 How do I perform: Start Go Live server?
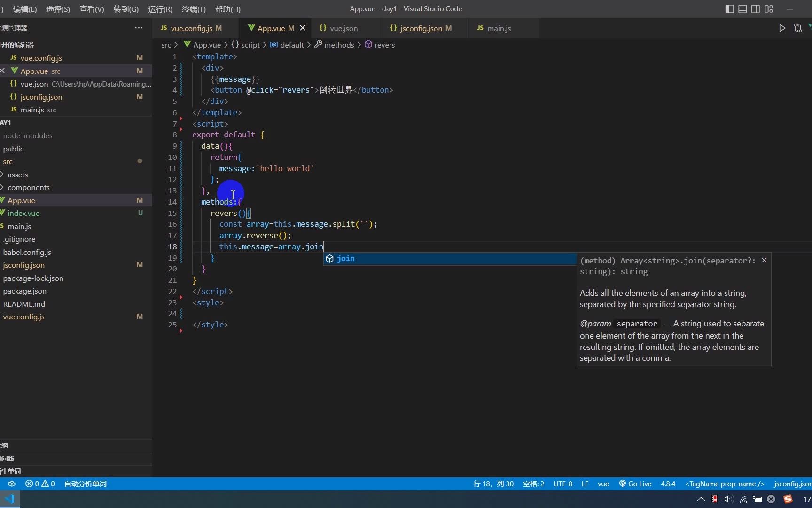[x=635, y=484]
